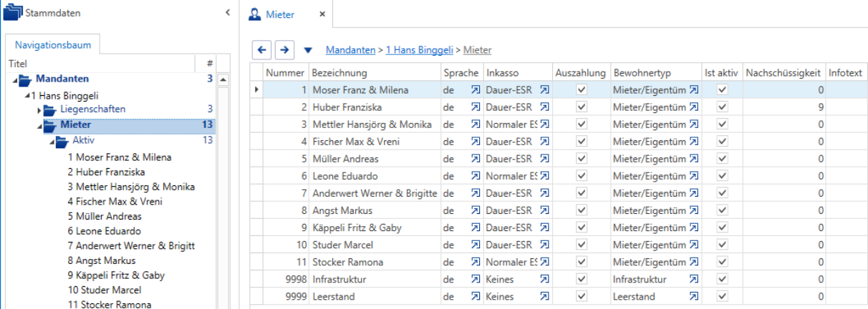Image resolution: width=868 pixels, height=309 pixels.
Task: Collapse the Mieter tree node
Action: tap(39, 126)
